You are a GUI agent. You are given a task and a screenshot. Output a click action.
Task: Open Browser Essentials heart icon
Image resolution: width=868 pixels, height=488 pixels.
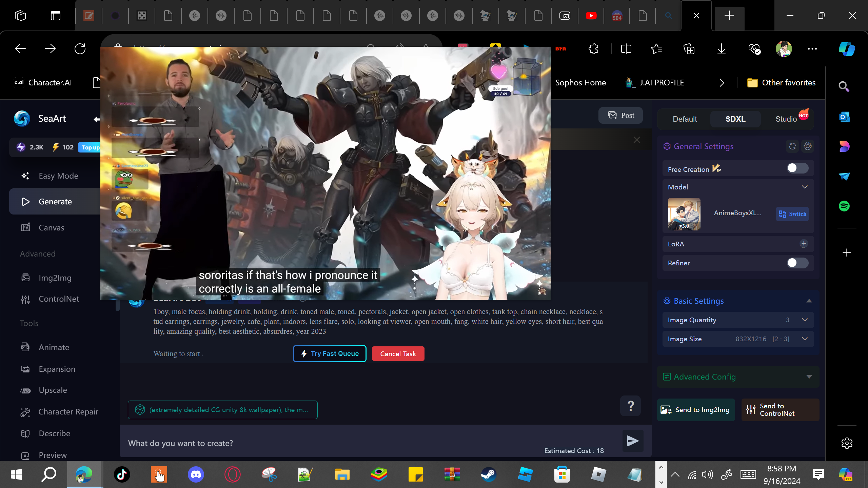click(754, 49)
